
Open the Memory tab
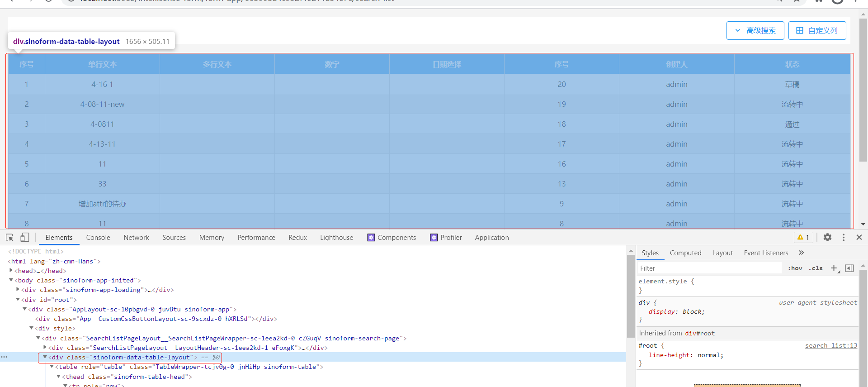click(x=212, y=237)
